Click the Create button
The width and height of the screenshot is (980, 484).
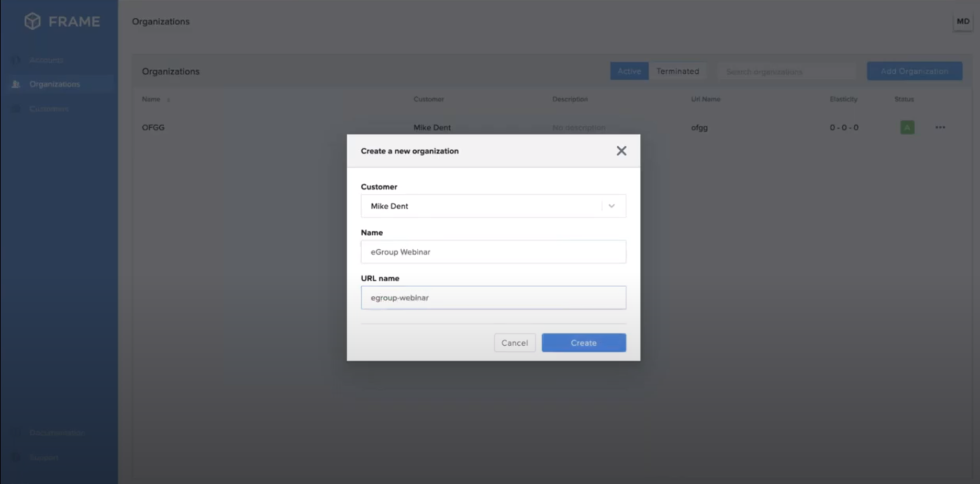(x=584, y=343)
